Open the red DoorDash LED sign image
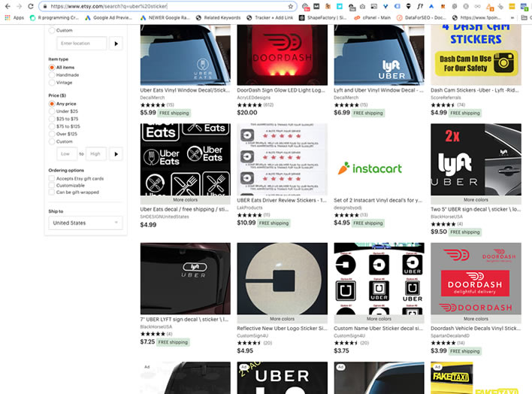 (283, 54)
